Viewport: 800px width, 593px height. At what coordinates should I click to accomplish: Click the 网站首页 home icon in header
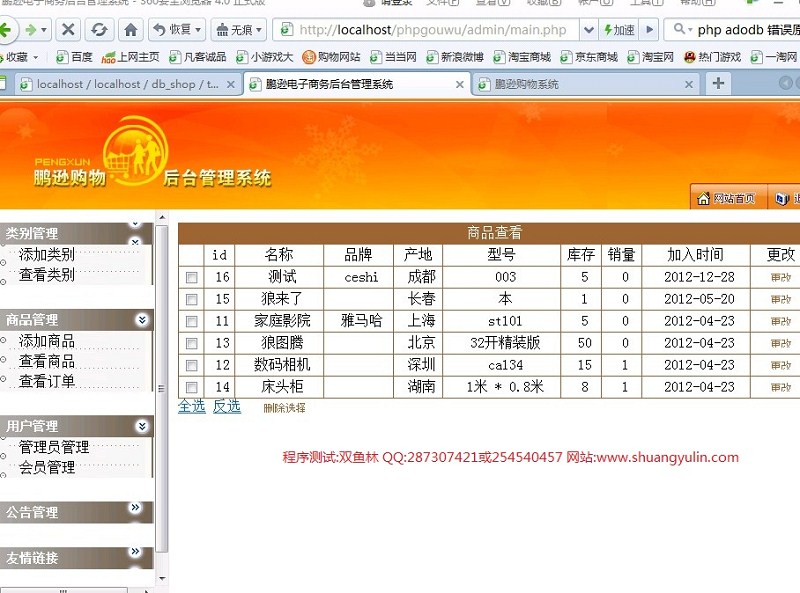[704, 198]
